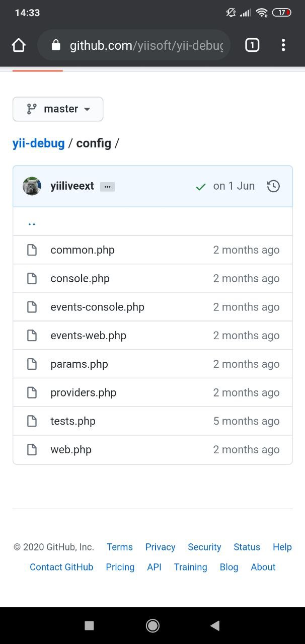
Task: Open yiiliveext's avatar image
Action: pyautogui.click(x=32, y=186)
